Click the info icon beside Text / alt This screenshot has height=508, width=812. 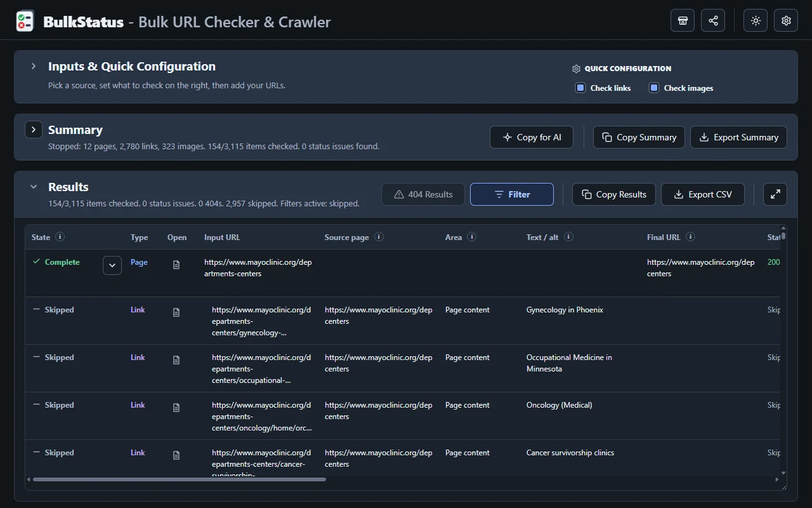[569, 237]
